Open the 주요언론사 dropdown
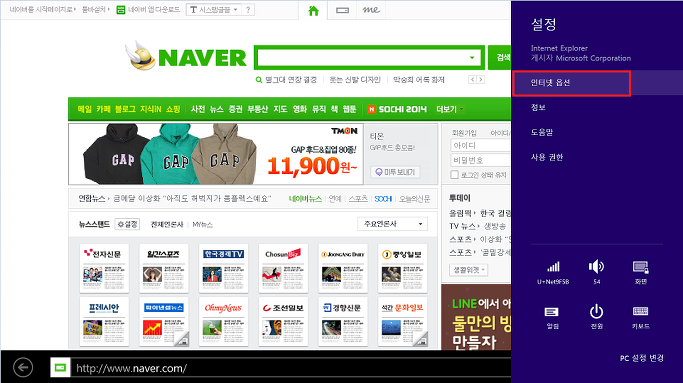This screenshot has width=683, height=383. pyautogui.click(x=392, y=224)
